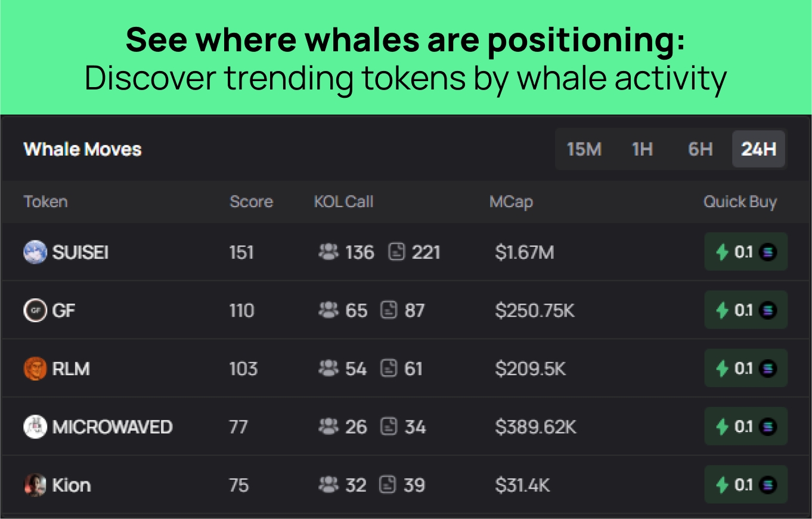Select the 1H timeframe tab
Image resolution: width=812 pixels, height=519 pixels.
tap(642, 149)
